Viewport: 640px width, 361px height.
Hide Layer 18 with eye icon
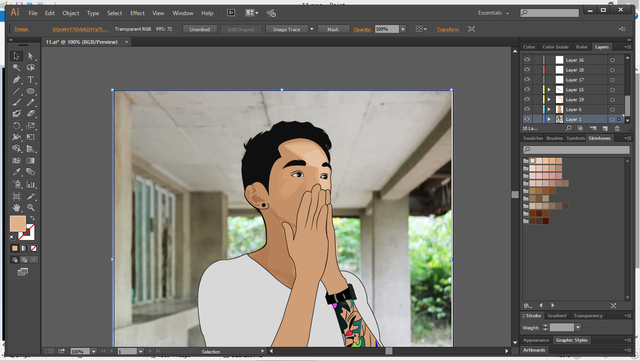coord(527,69)
